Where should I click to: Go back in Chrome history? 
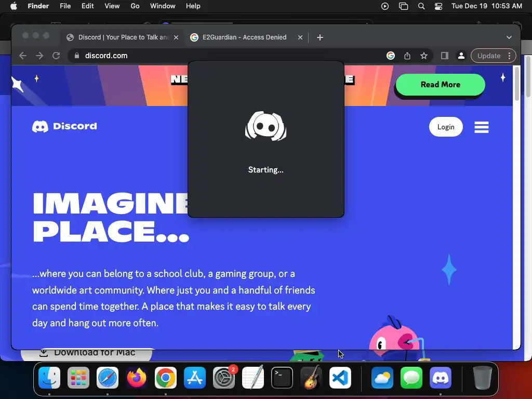click(23, 56)
